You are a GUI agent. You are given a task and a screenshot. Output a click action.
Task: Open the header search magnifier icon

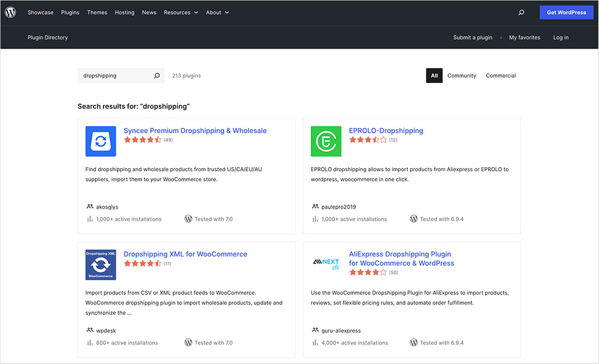pyautogui.click(x=521, y=13)
